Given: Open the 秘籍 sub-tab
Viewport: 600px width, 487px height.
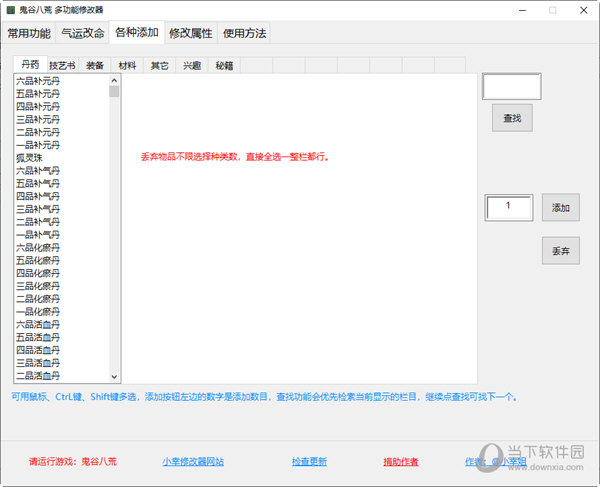Looking at the screenshot, I should tap(224, 65).
